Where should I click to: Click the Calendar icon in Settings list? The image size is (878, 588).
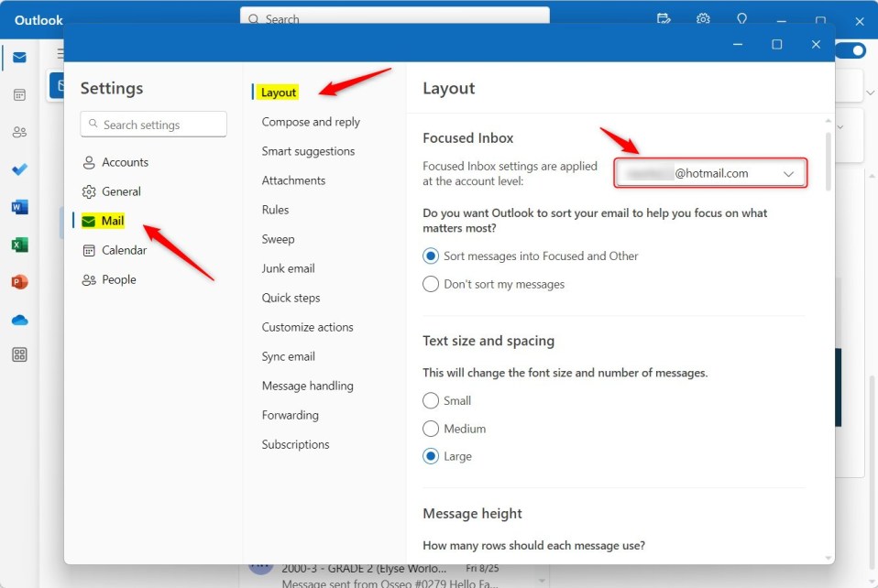[x=89, y=250]
